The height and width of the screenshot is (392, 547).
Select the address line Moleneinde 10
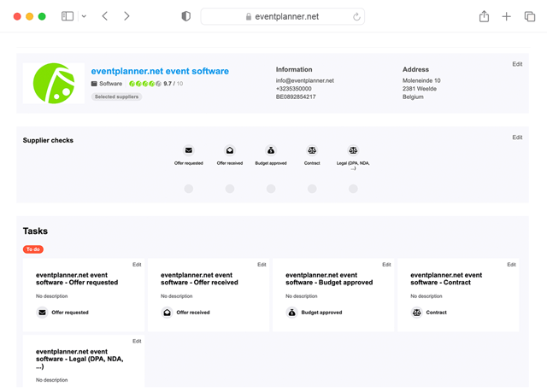(421, 80)
